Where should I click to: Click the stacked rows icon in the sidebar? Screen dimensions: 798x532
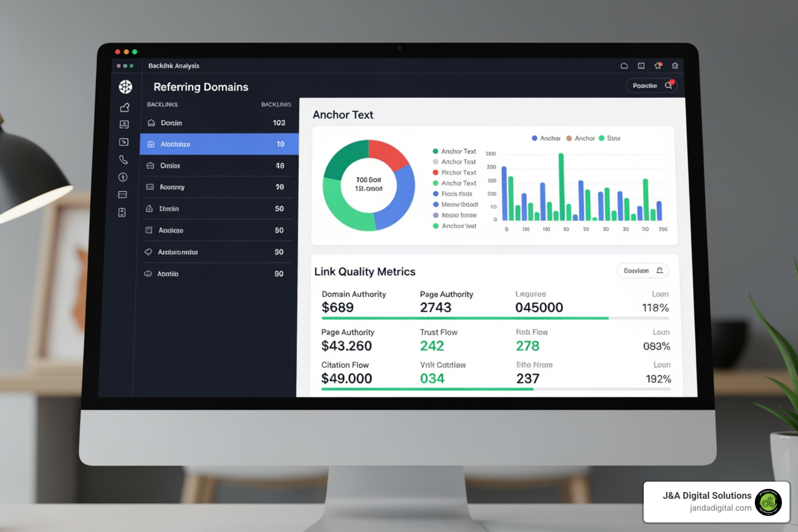(123, 195)
